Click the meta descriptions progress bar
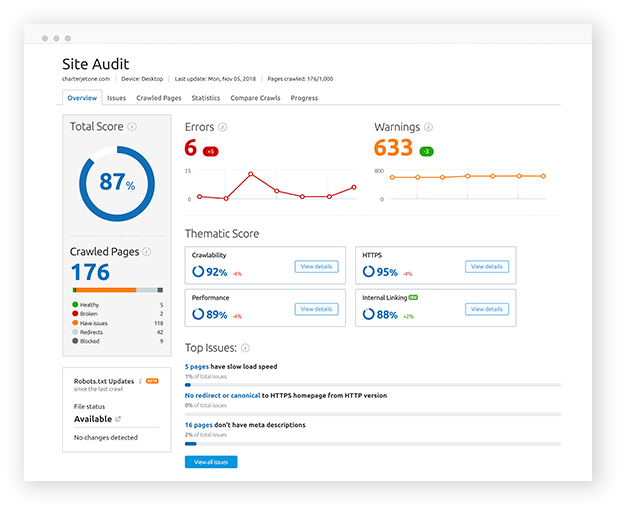 coord(373,443)
